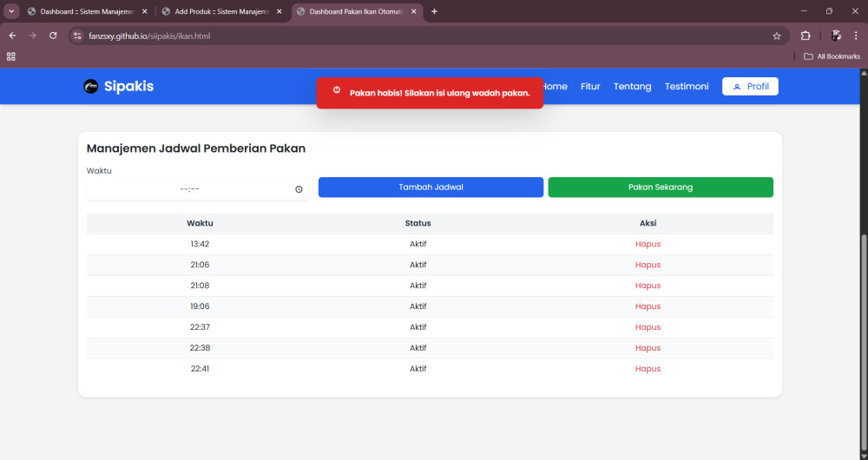Open the apps grid in bookmarks bar
Viewport: 868px width, 460px height.
[x=11, y=56]
